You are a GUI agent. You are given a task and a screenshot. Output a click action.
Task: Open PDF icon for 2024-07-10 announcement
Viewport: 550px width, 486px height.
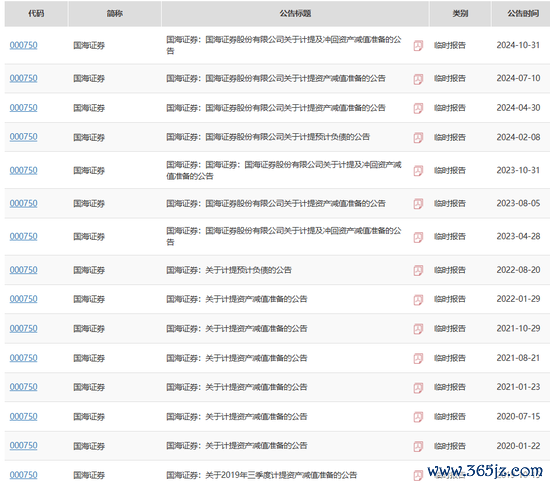tap(418, 79)
